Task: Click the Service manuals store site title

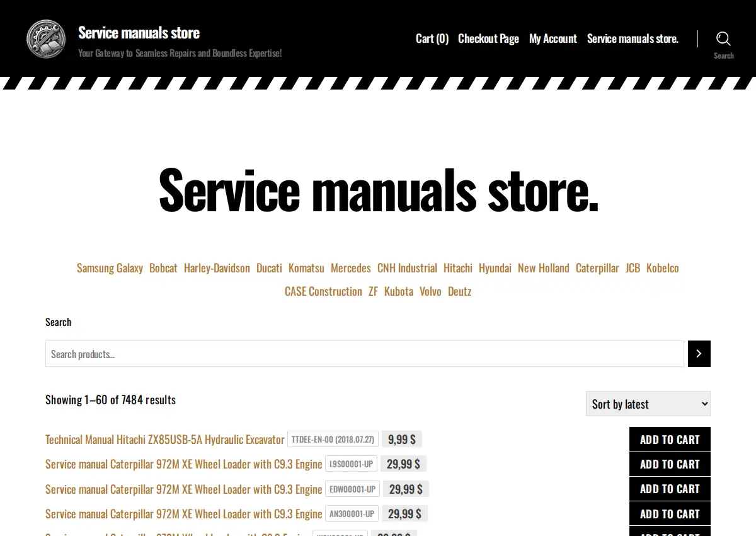Action: (139, 32)
